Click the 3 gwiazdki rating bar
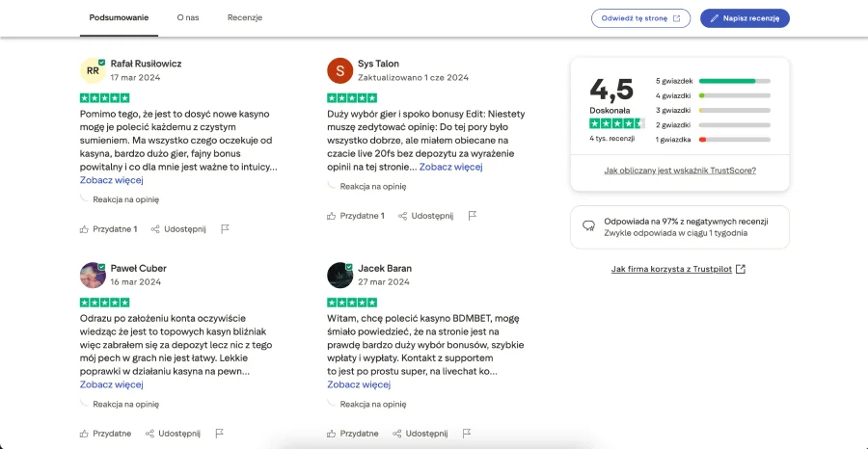The width and height of the screenshot is (868, 449). point(735,110)
